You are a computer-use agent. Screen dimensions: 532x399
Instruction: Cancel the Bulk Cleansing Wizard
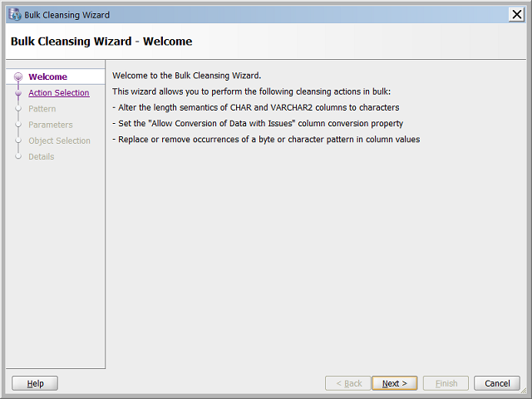point(497,383)
